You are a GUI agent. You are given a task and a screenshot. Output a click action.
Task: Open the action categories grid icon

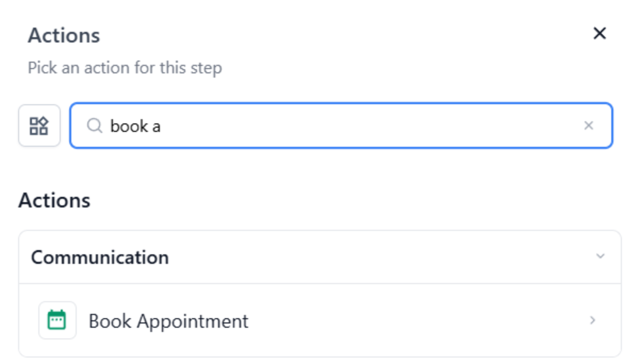click(39, 126)
